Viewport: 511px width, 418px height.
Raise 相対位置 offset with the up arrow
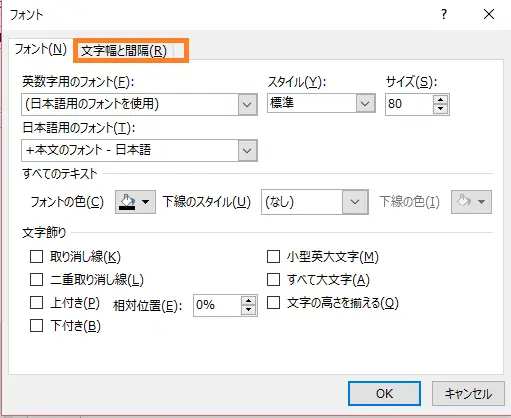click(248, 301)
